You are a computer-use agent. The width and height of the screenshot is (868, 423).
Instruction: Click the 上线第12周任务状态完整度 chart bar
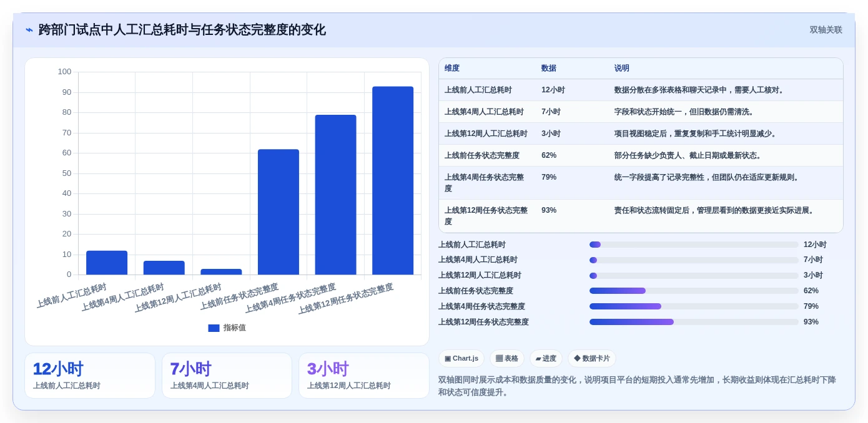point(393,180)
